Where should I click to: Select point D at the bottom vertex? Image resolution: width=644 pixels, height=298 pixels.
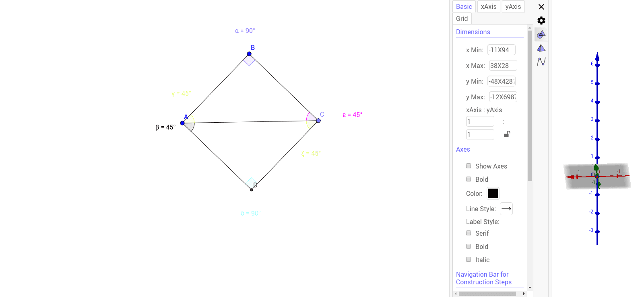[252, 190]
